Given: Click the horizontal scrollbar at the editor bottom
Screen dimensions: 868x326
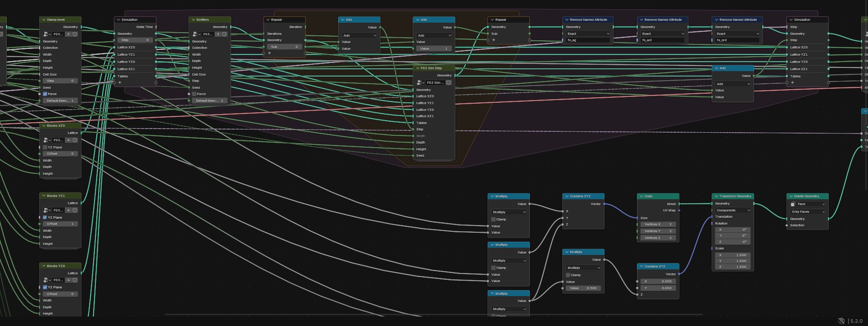Looking at the screenshot, I should click(x=433, y=314).
